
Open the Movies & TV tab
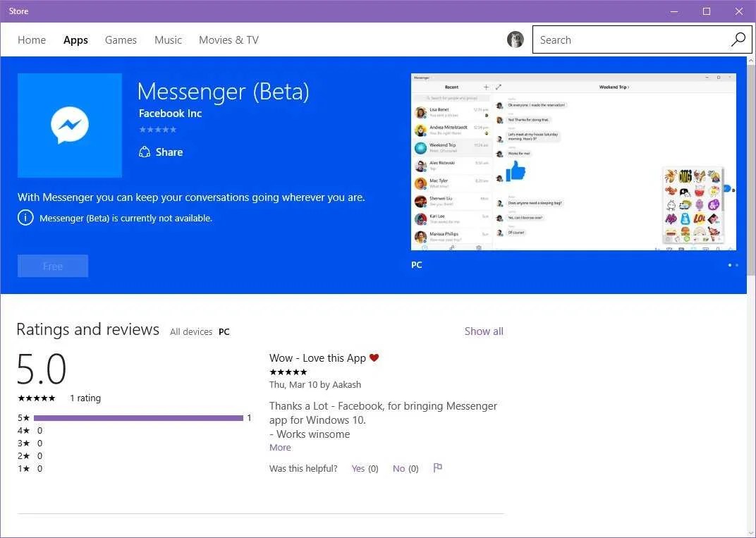[x=229, y=40]
